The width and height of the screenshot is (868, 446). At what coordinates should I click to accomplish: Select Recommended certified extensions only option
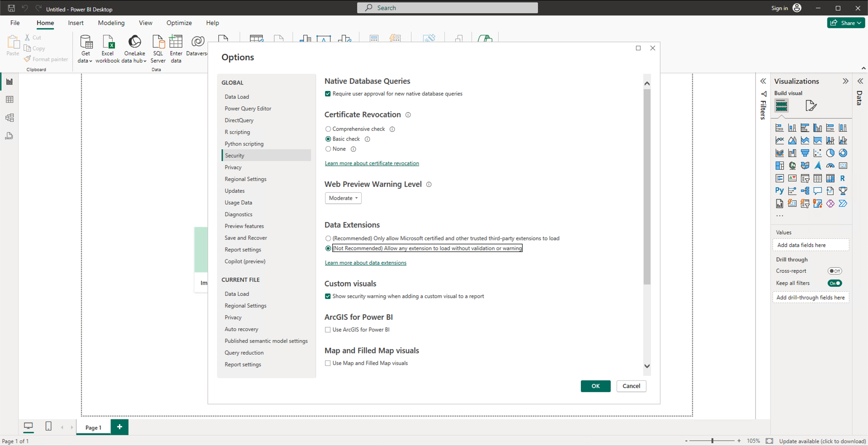(328, 238)
